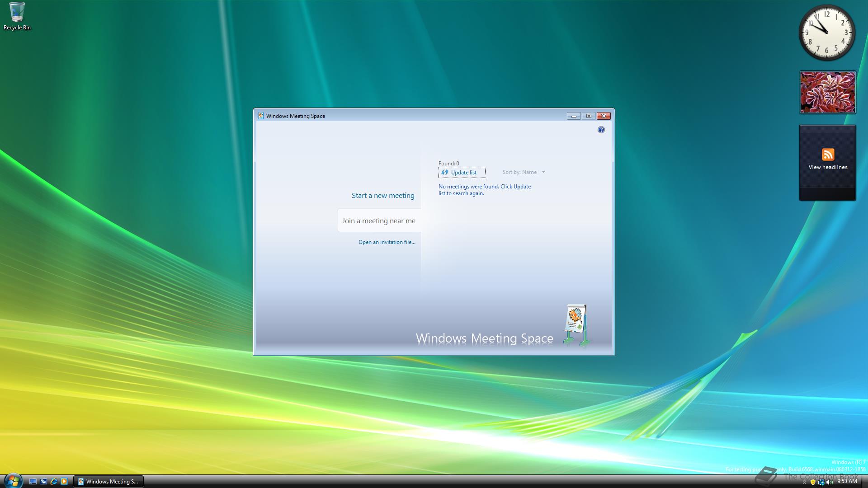Click the 'Found: 0' text

click(x=448, y=164)
